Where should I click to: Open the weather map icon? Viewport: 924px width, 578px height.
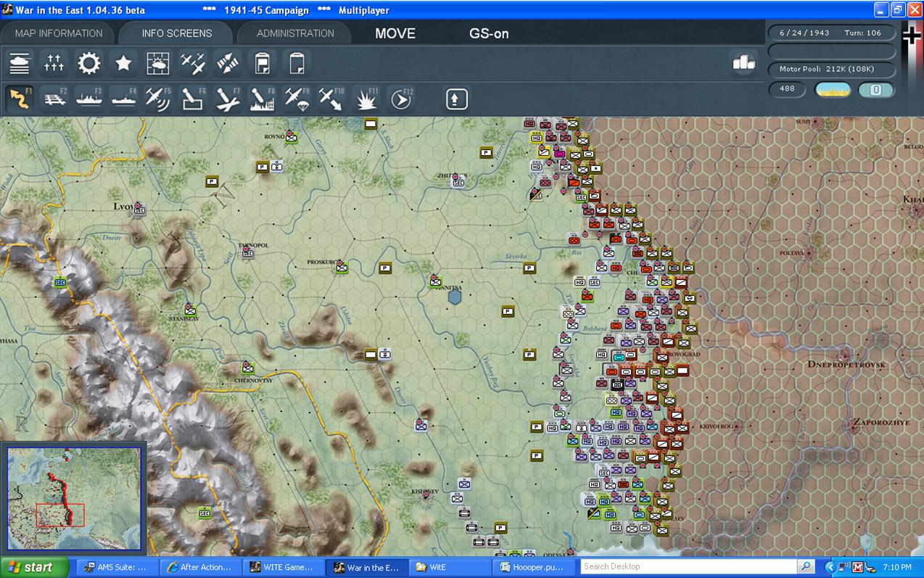[158, 64]
